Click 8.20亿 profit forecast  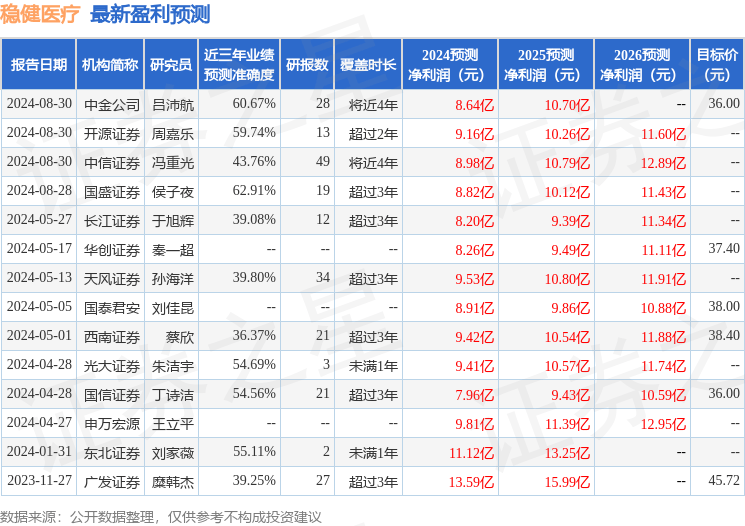coord(474,220)
